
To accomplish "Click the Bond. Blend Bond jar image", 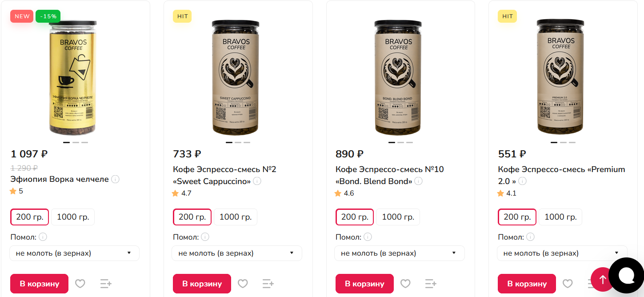I will [399, 77].
